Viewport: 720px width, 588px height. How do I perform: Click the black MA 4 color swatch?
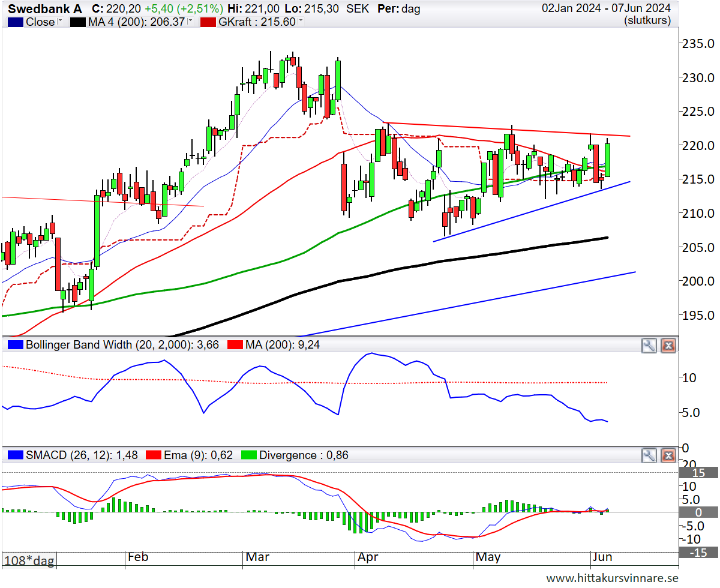[79, 22]
